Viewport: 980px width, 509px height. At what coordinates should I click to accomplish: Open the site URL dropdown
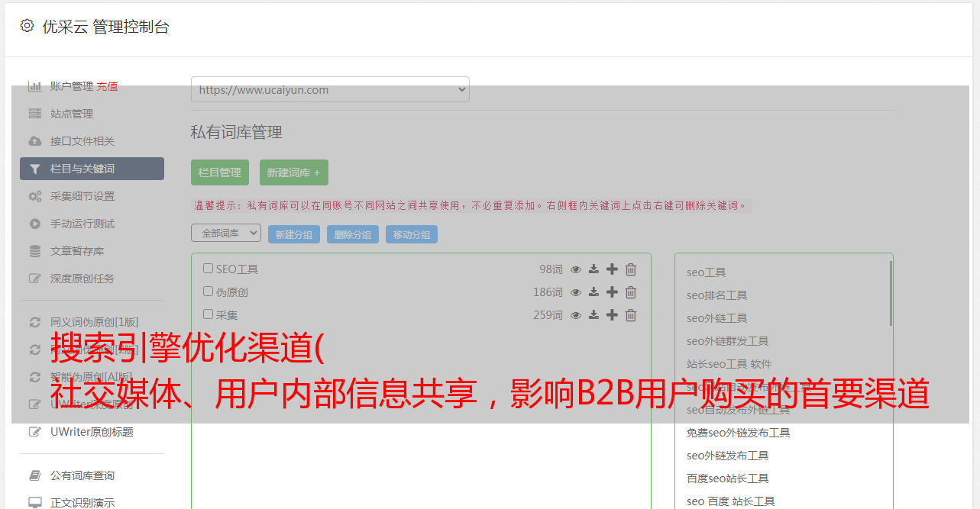coord(330,89)
